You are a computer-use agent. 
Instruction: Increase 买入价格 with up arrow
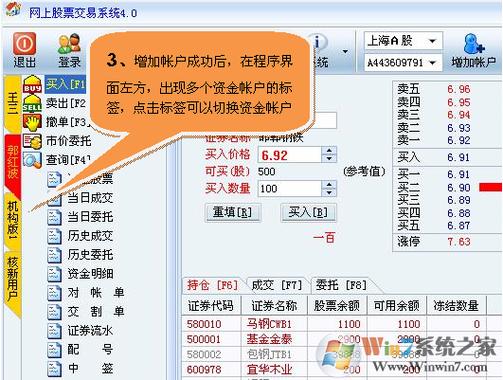(329, 151)
